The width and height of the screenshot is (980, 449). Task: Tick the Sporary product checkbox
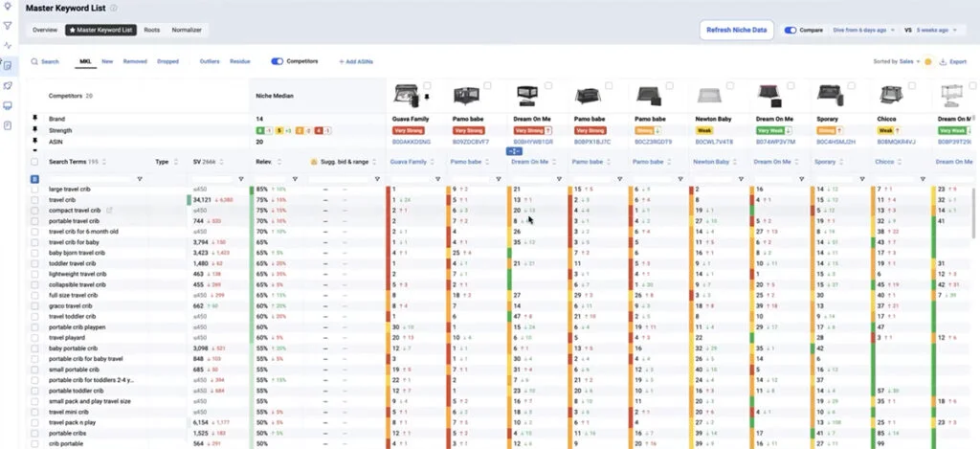click(x=851, y=85)
